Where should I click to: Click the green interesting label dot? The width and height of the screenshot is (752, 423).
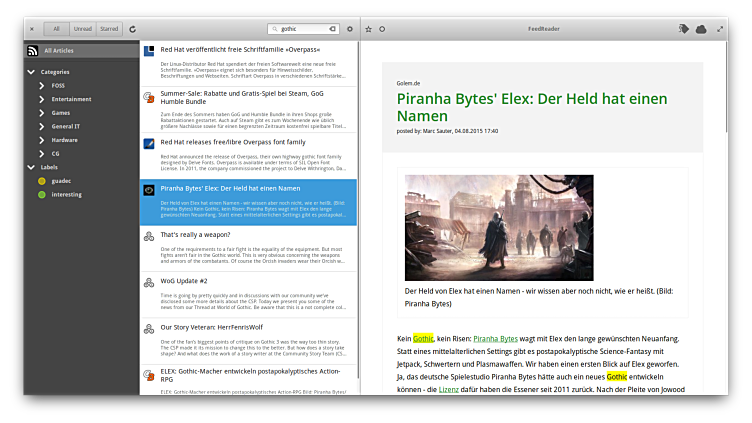(x=42, y=195)
